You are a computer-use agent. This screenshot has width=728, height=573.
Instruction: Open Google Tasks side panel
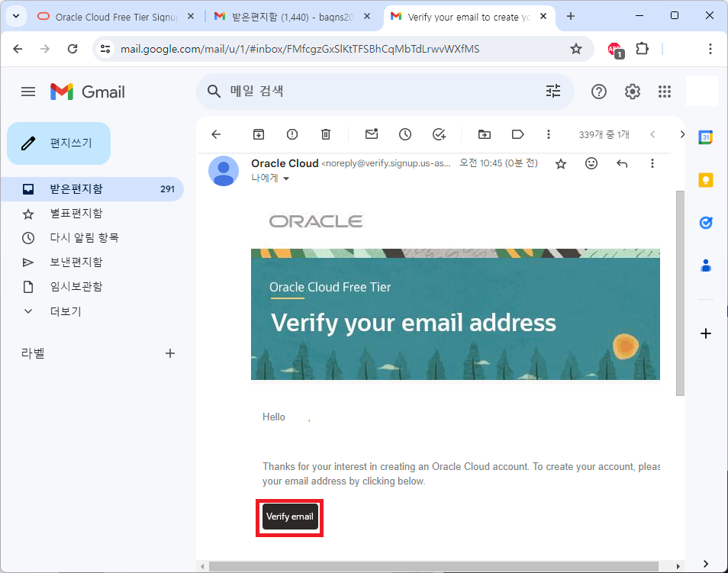pyautogui.click(x=706, y=223)
